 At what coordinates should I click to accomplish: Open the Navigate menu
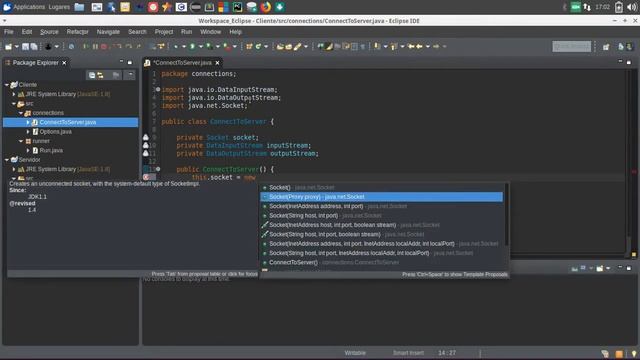pyautogui.click(x=108, y=32)
